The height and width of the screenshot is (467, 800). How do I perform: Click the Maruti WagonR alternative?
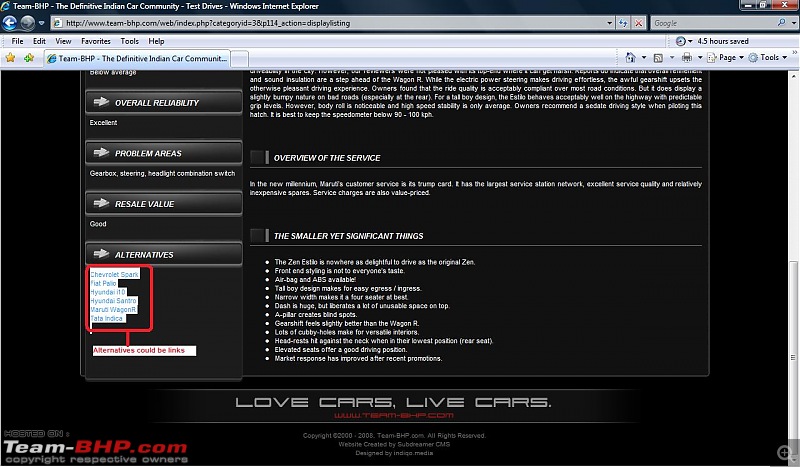click(x=113, y=309)
